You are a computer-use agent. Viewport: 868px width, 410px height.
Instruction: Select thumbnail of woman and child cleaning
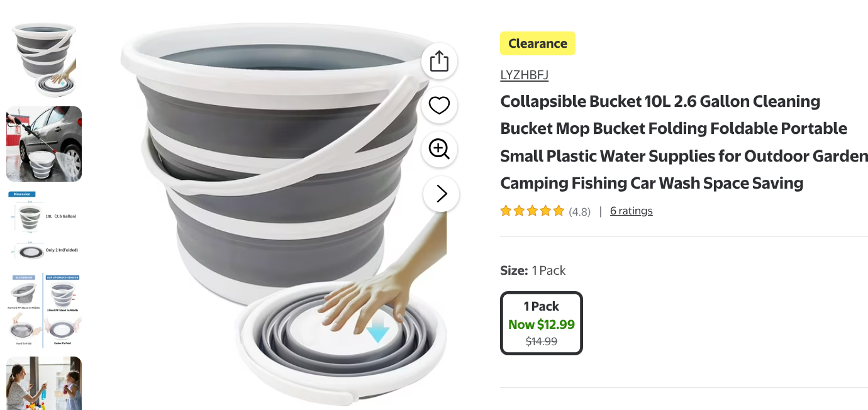click(x=44, y=384)
